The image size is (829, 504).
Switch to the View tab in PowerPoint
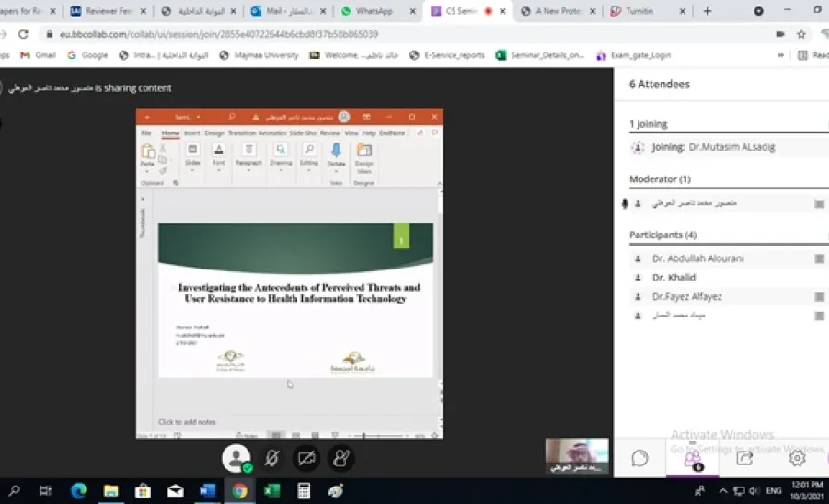click(351, 133)
